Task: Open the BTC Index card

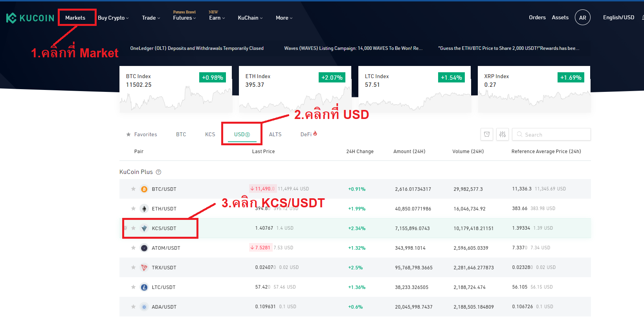Action: tap(176, 89)
